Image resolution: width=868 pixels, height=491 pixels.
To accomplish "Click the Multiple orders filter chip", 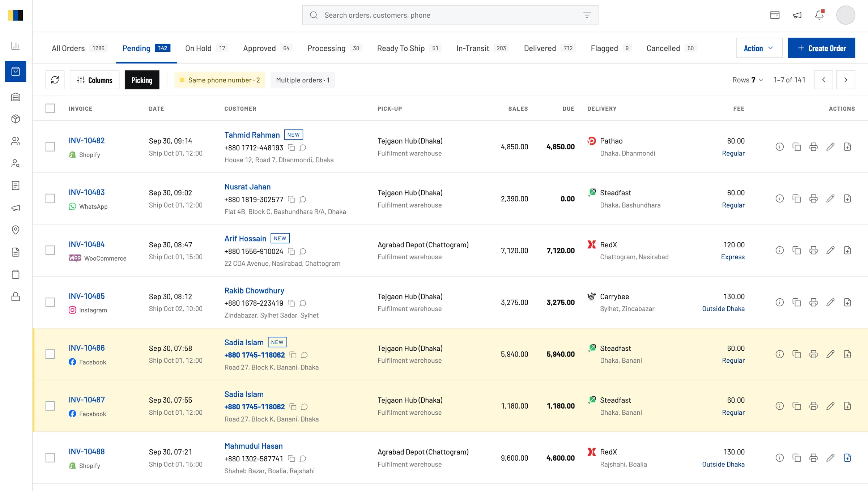I will coord(303,80).
